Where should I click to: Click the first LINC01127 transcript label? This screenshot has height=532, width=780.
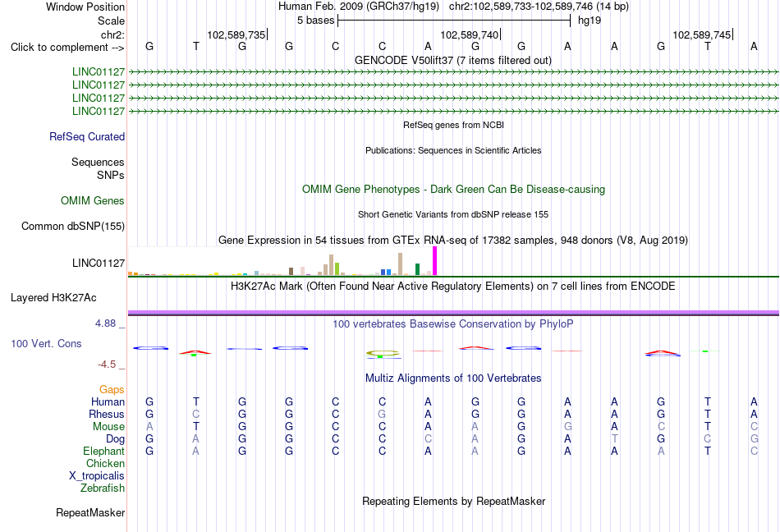click(99, 72)
